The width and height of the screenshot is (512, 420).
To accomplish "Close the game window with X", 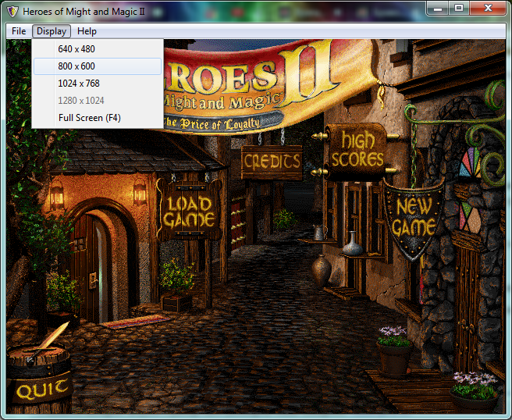I will [488, 8].
